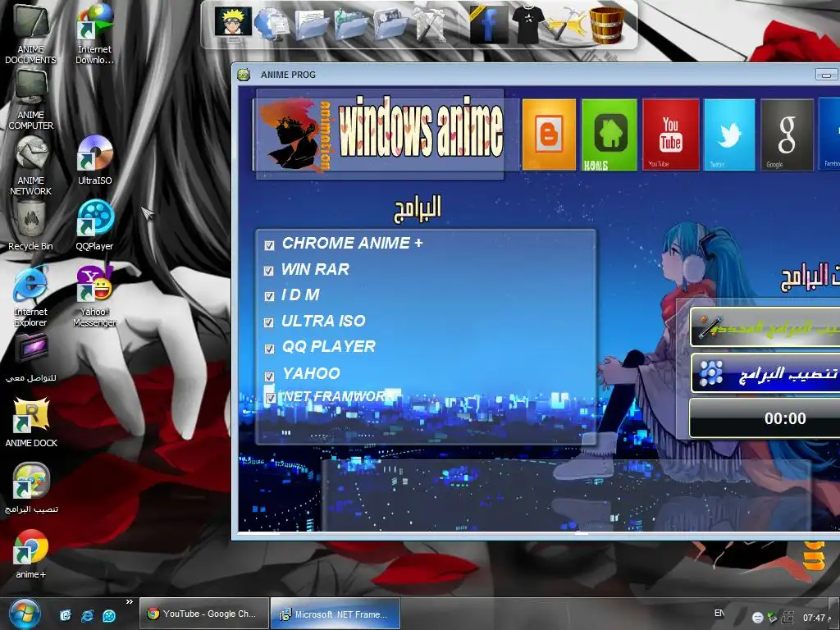840x630 pixels.
Task: Uncheck the CHROME ANIME + checkbox
Action: (x=269, y=245)
